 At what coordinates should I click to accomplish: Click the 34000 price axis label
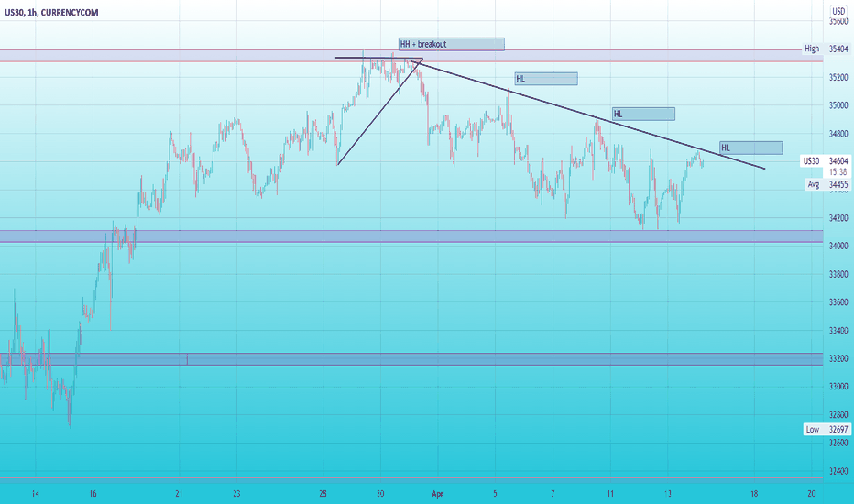click(x=838, y=246)
